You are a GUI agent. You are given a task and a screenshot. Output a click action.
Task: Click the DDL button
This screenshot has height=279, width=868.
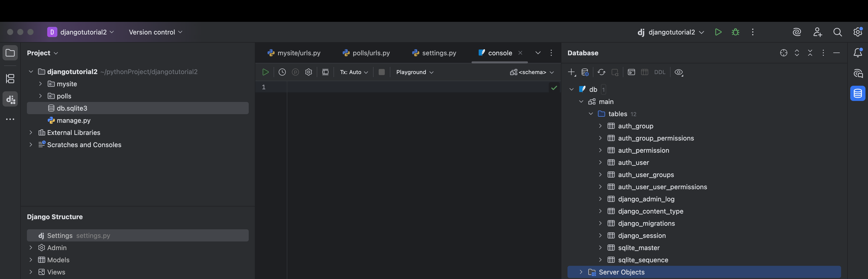[660, 72]
